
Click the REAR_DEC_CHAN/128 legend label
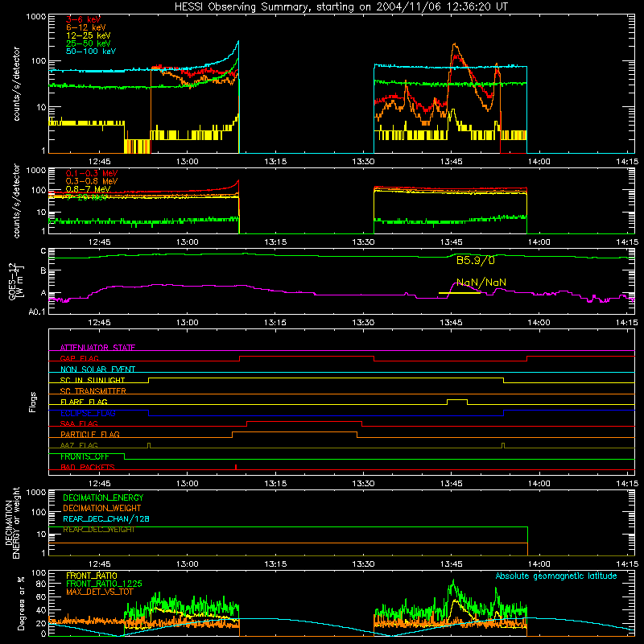(x=106, y=519)
